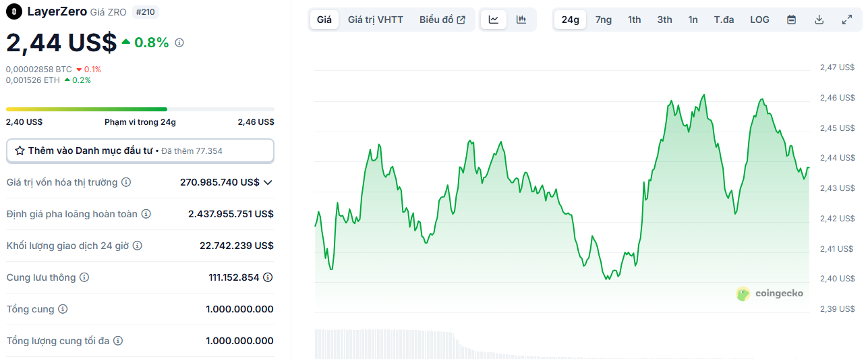Open the calendar date range picker

point(792,20)
